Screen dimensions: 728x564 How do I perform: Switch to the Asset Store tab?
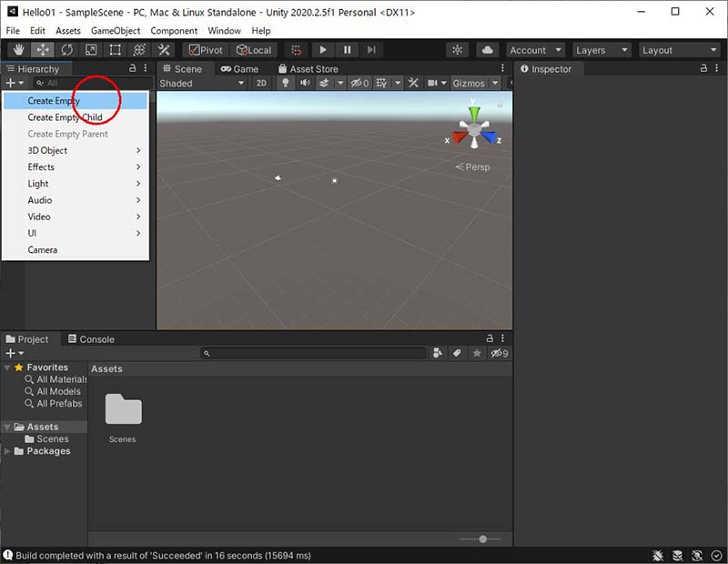click(308, 69)
